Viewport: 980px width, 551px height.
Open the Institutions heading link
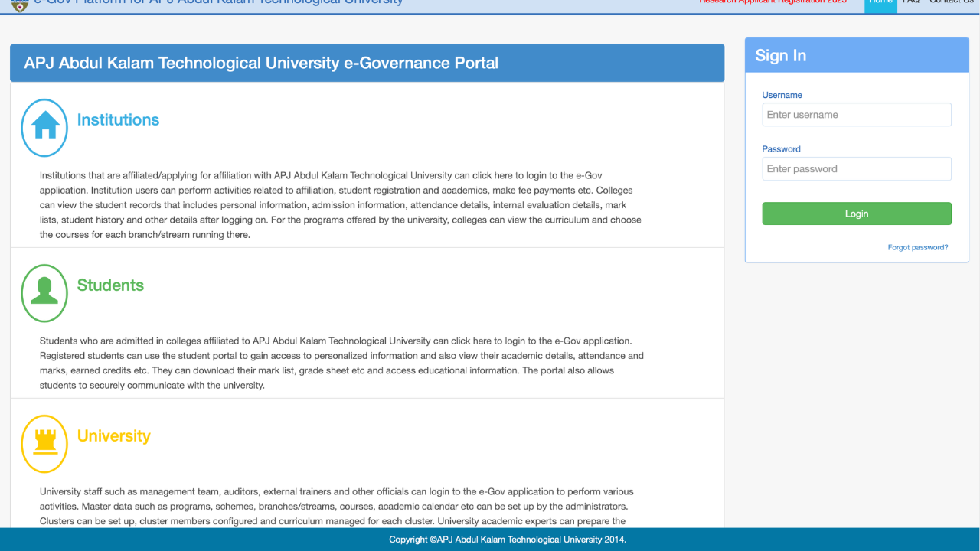pyautogui.click(x=118, y=120)
